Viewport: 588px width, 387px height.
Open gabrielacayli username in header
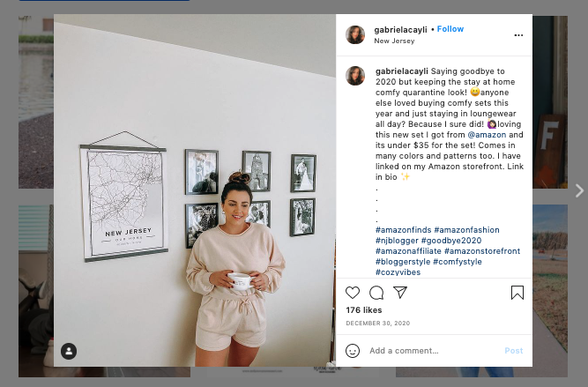[400, 29]
